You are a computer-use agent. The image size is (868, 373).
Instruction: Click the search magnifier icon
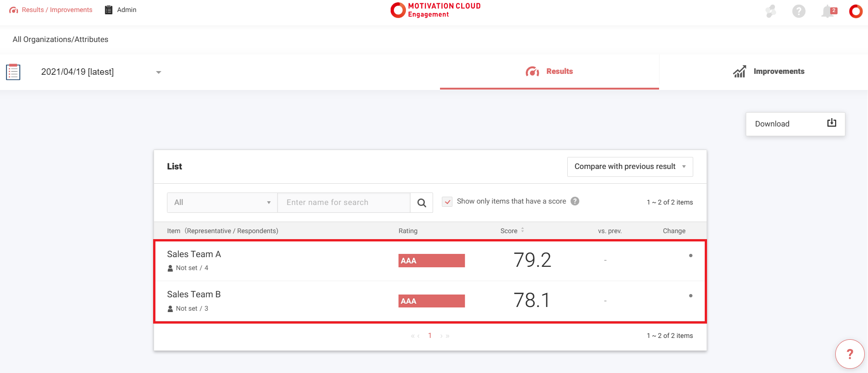422,203
